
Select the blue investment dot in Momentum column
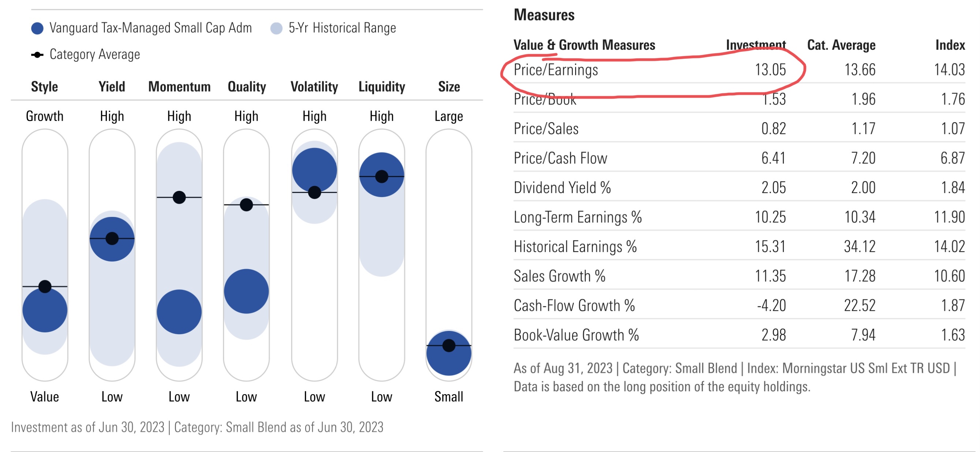click(x=179, y=312)
